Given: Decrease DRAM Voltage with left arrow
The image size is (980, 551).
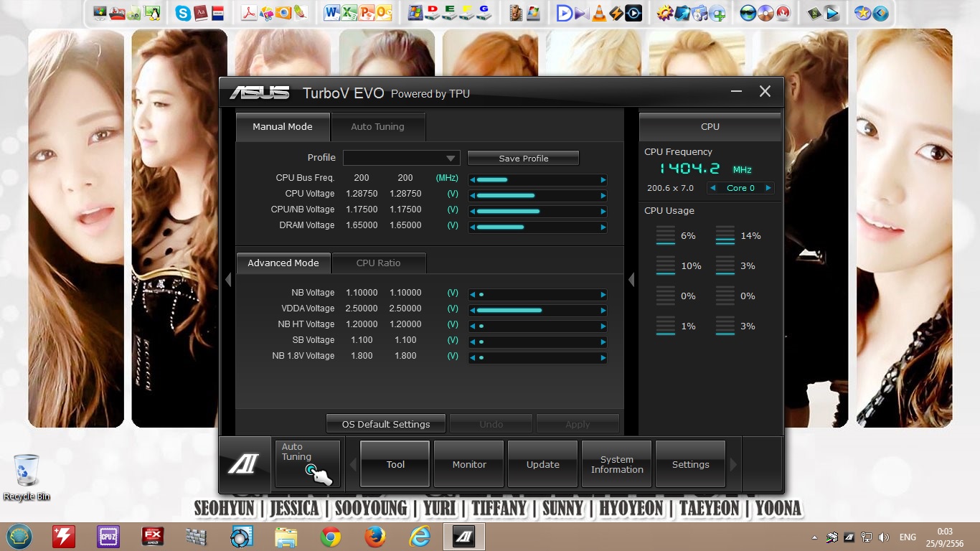Looking at the screenshot, I should pyautogui.click(x=473, y=227).
